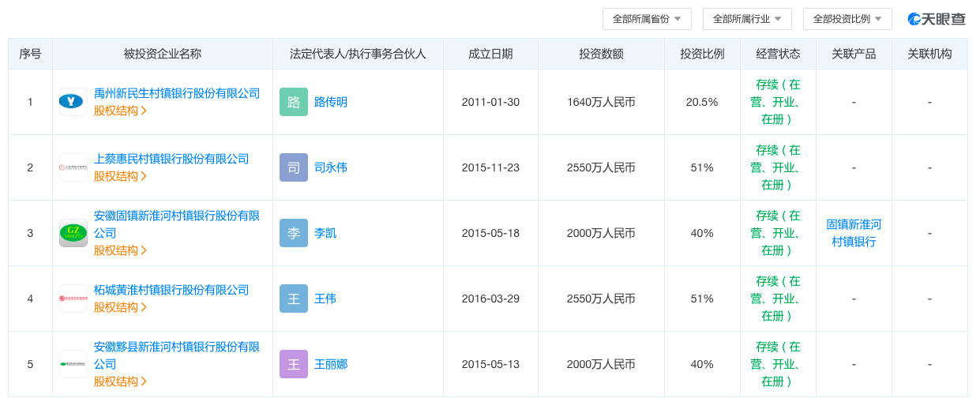Click the 禹州新民生村镇银行 company logo
980x413 pixels.
tap(73, 102)
